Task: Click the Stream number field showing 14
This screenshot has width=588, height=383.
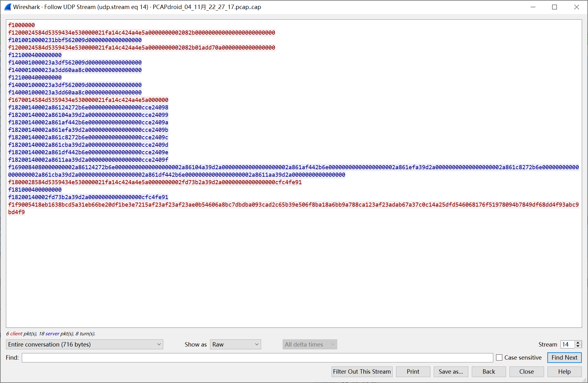Action: [568, 344]
